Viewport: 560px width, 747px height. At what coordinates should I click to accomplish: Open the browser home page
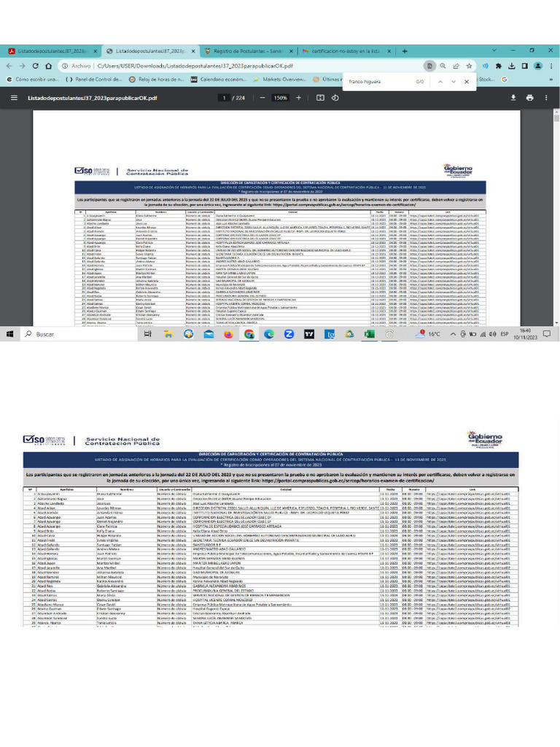(49, 66)
